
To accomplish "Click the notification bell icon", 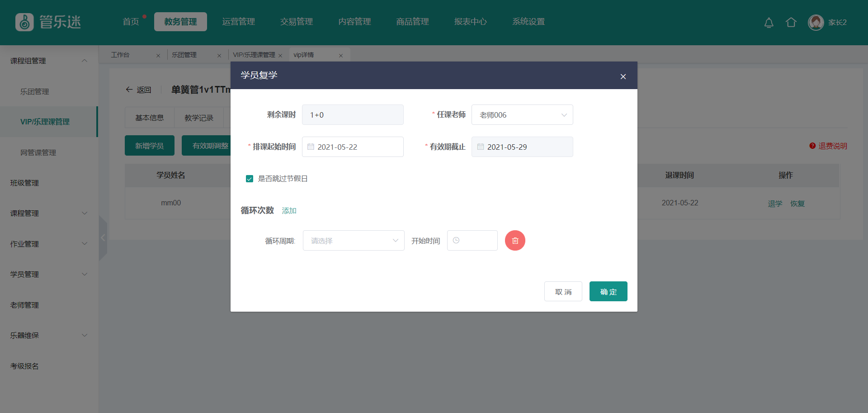I will tap(769, 23).
